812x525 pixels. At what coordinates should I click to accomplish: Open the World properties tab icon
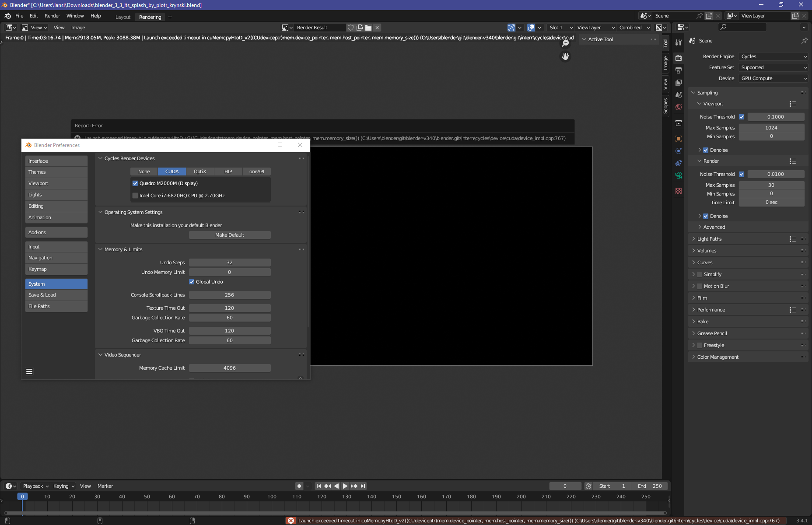tap(679, 107)
